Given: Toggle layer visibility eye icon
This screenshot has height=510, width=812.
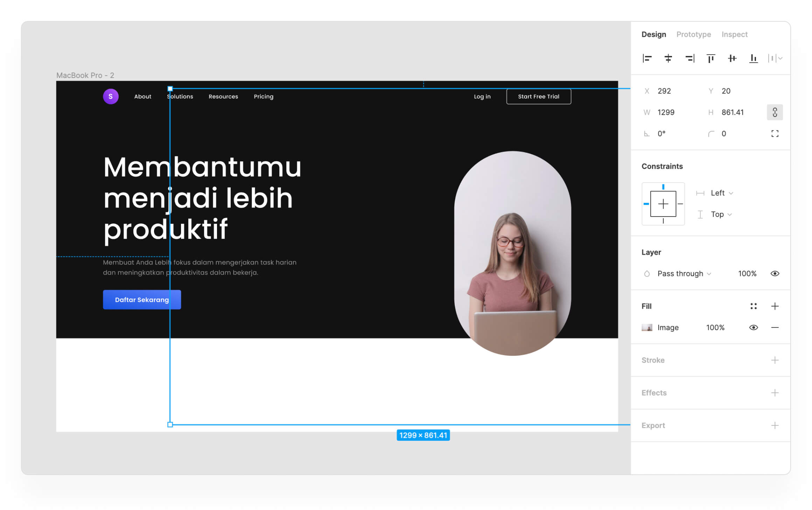Looking at the screenshot, I should pyautogui.click(x=775, y=274).
